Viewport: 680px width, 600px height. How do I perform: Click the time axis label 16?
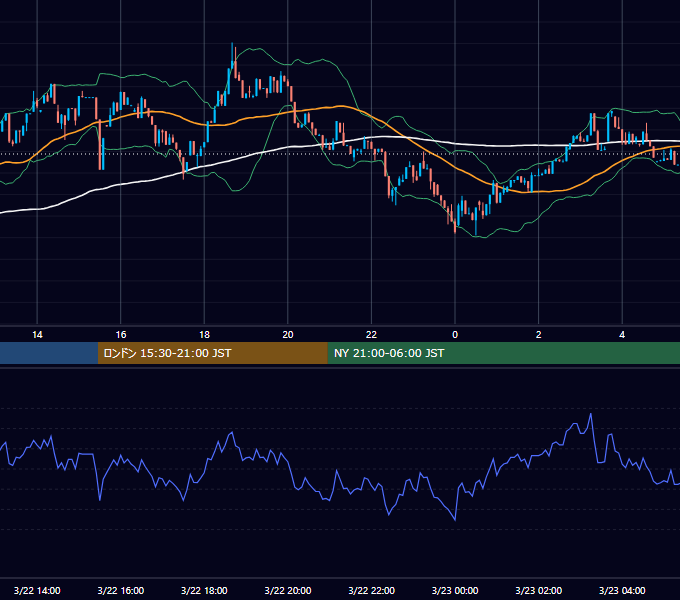pos(121,335)
